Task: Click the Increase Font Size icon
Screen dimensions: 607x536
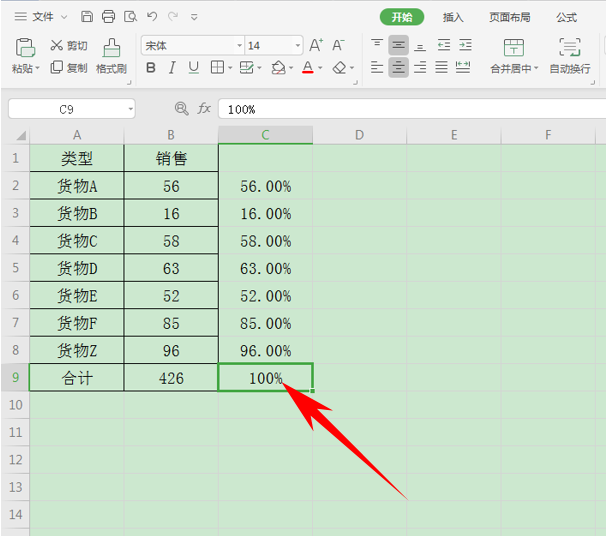Action: (x=316, y=45)
